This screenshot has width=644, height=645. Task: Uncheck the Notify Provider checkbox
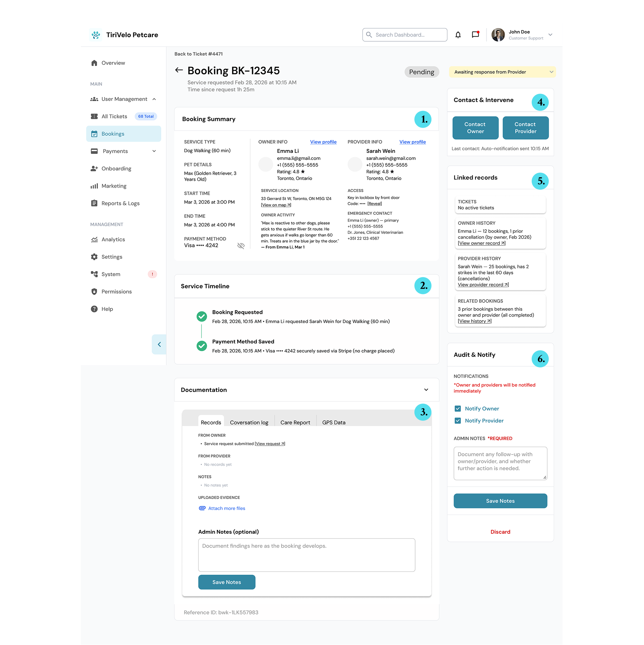click(x=458, y=421)
